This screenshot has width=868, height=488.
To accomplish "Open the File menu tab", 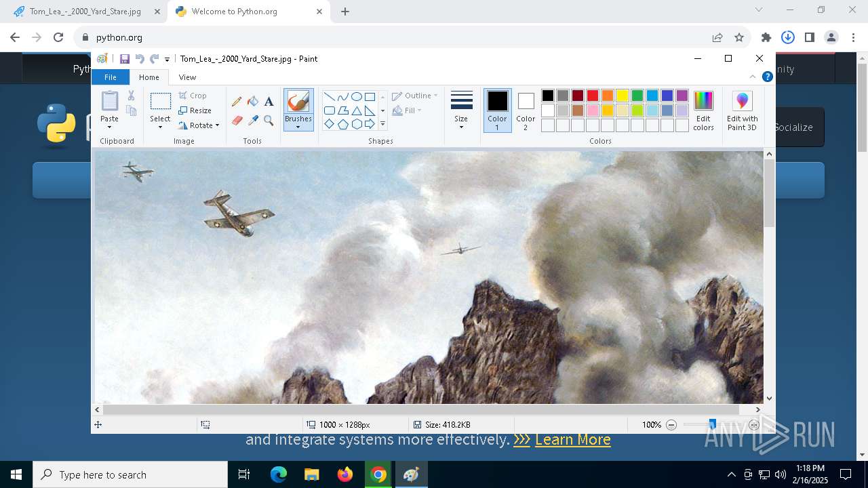I will click(x=110, y=77).
